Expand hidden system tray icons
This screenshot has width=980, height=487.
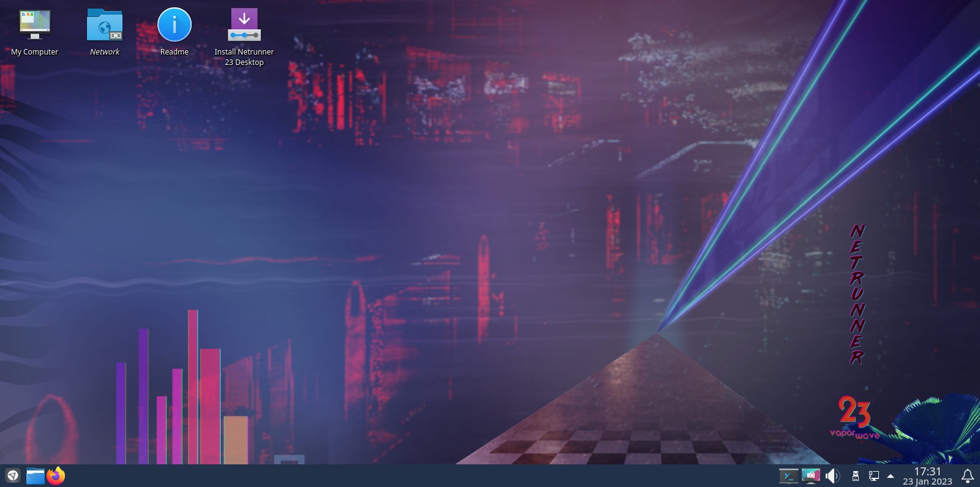click(891, 476)
